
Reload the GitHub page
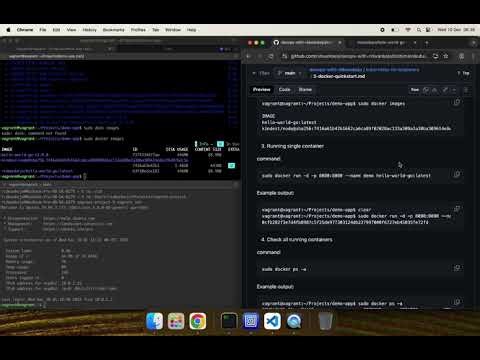pyautogui.click(x=271, y=56)
